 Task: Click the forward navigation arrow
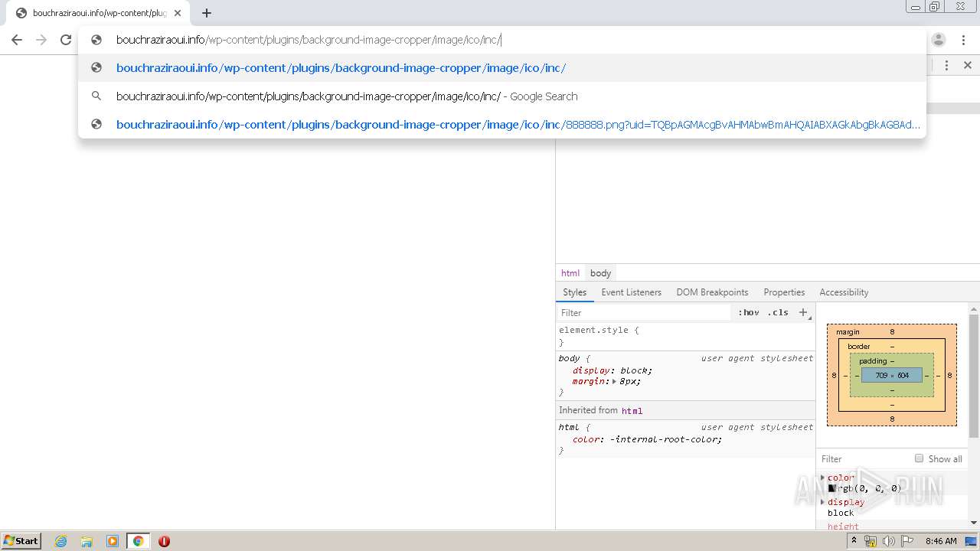click(x=41, y=40)
